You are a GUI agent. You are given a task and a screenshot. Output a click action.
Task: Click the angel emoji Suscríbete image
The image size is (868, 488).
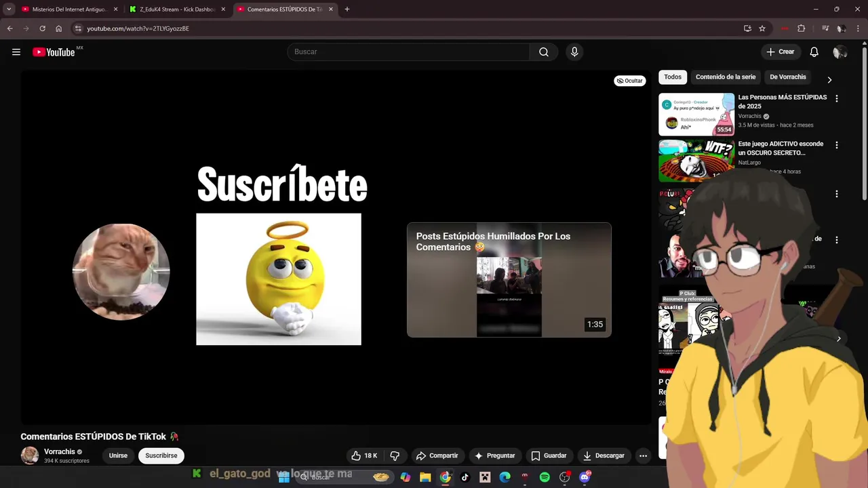(x=279, y=279)
